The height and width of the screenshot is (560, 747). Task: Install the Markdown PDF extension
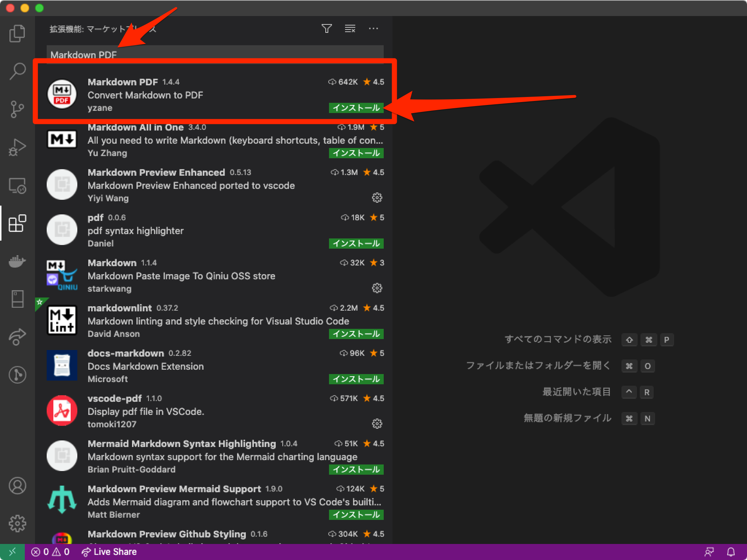(x=356, y=108)
